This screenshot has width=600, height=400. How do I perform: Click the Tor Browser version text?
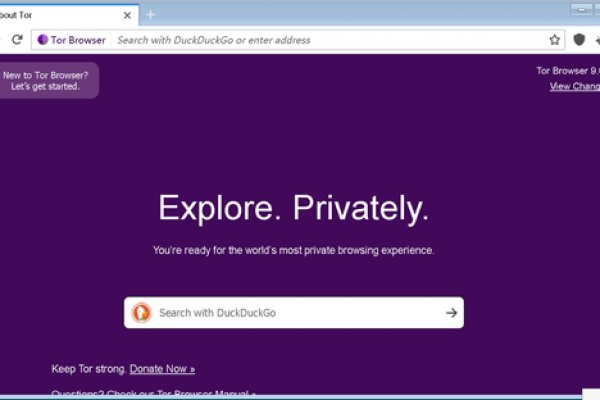click(x=567, y=70)
